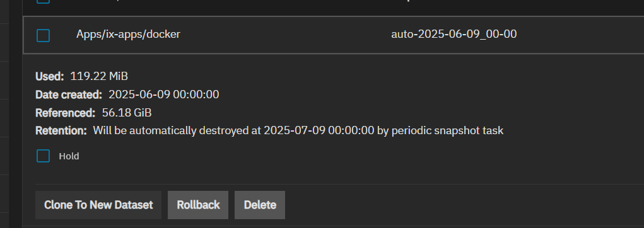Click the Clone To New Dataset button
The image size is (644, 228).
[x=98, y=205]
